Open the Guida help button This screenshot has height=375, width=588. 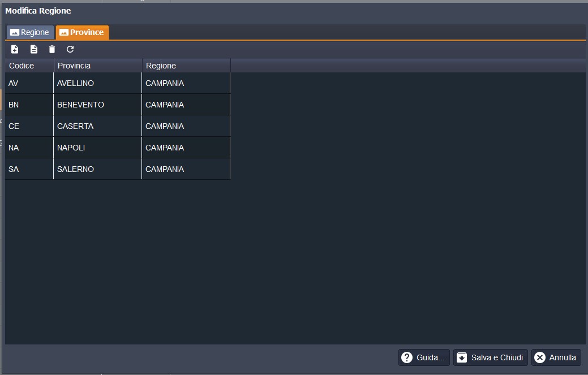(x=424, y=357)
